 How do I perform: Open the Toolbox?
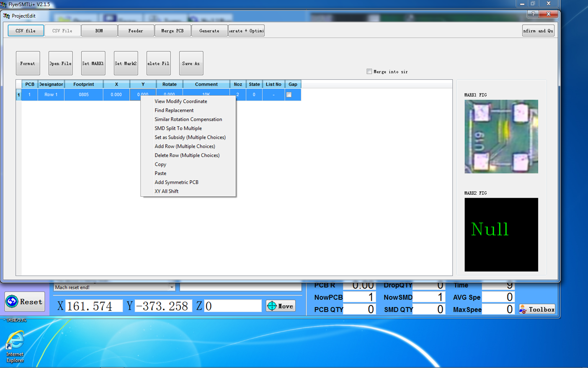(x=537, y=309)
